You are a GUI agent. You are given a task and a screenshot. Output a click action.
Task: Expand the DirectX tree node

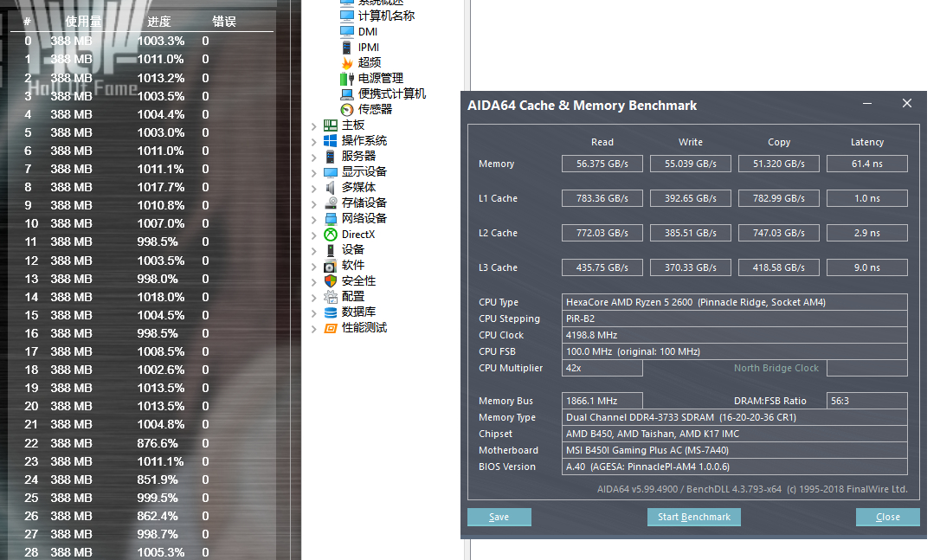[x=313, y=235]
